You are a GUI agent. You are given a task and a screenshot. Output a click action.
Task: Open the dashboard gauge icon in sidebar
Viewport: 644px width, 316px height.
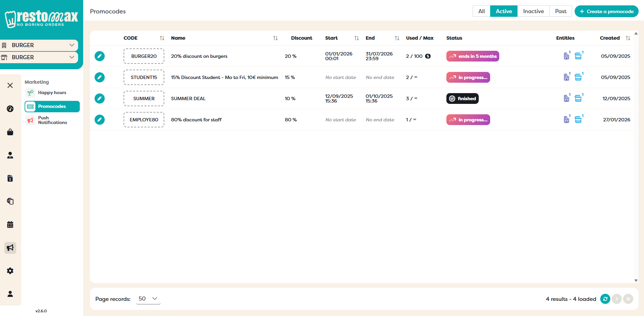[x=10, y=109]
